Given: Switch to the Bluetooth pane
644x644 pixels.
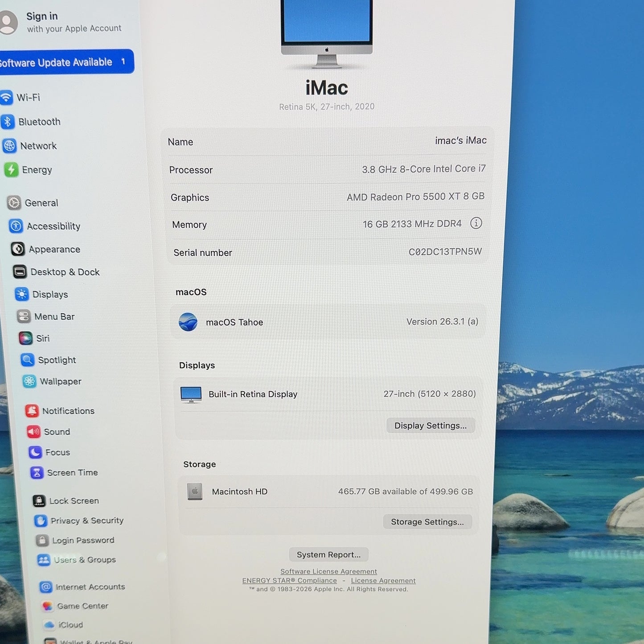Looking at the screenshot, I should (39, 122).
